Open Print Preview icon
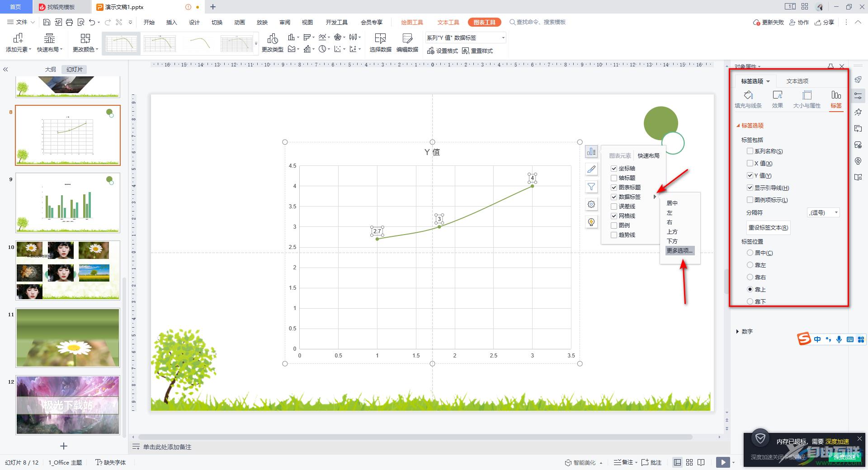Screen dimensions: 868x470 (81, 22)
